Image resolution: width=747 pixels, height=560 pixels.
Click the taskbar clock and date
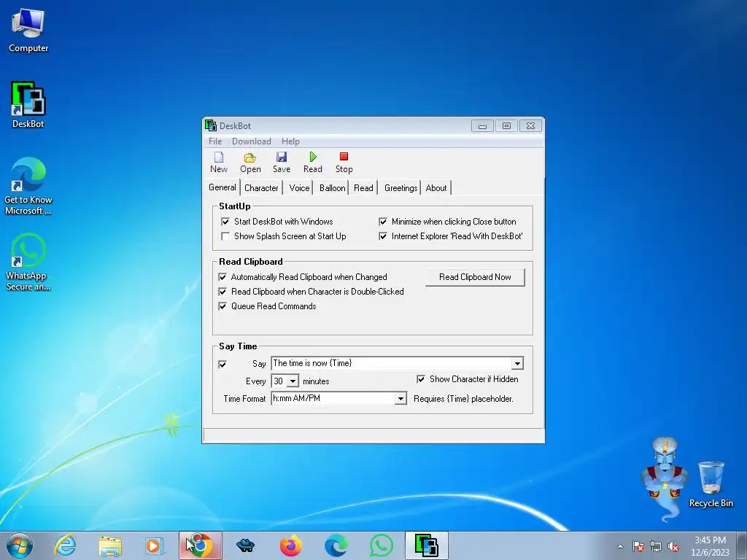point(710,546)
